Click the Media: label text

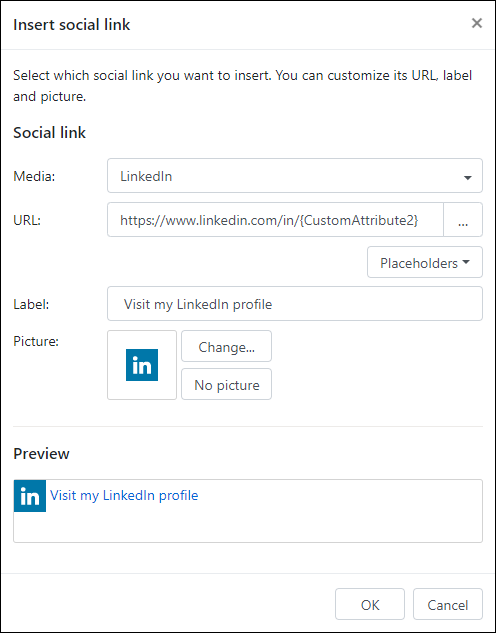tap(34, 176)
